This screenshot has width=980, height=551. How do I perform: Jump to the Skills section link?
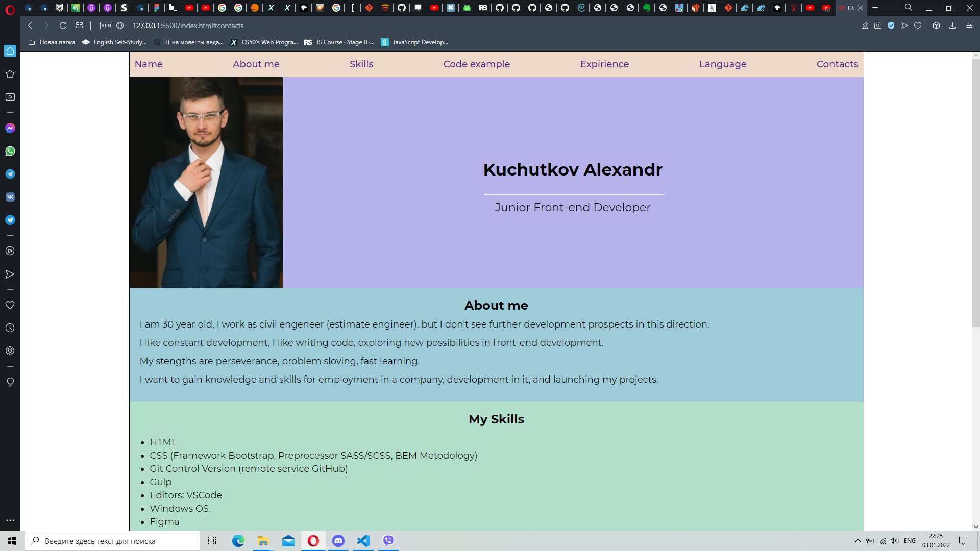pyautogui.click(x=361, y=64)
